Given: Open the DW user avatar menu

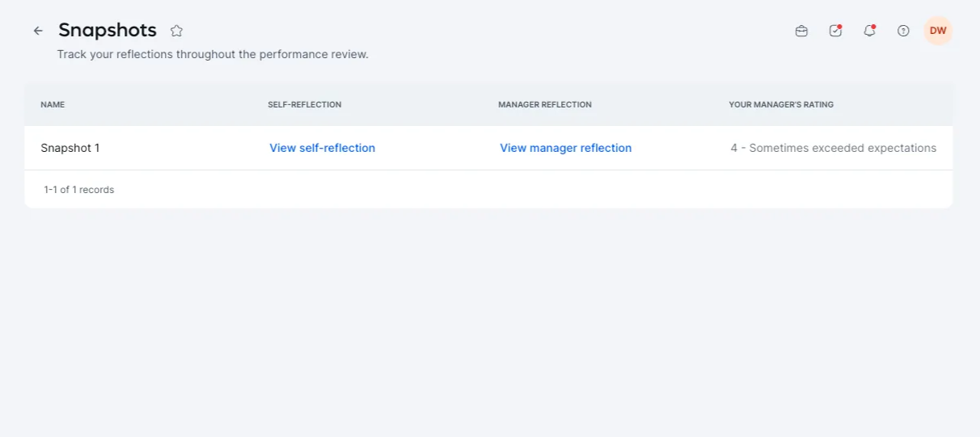Looking at the screenshot, I should 938,31.
